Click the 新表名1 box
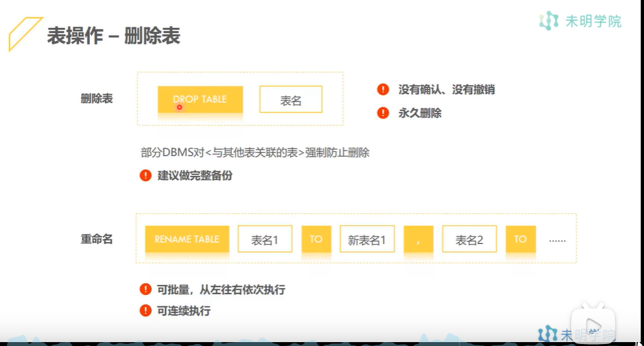This screenshot has height=346, width=644. (367, 239)
